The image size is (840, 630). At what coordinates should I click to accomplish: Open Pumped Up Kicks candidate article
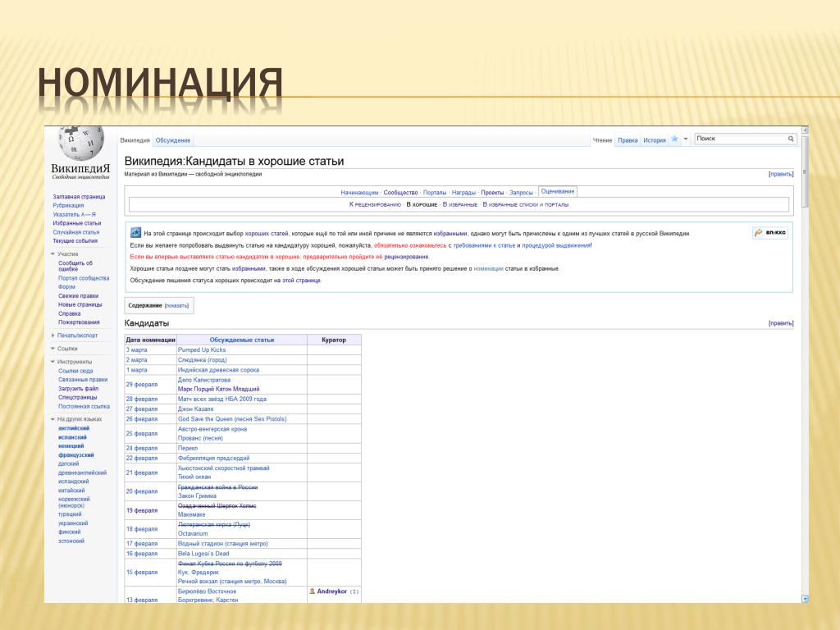202,349
